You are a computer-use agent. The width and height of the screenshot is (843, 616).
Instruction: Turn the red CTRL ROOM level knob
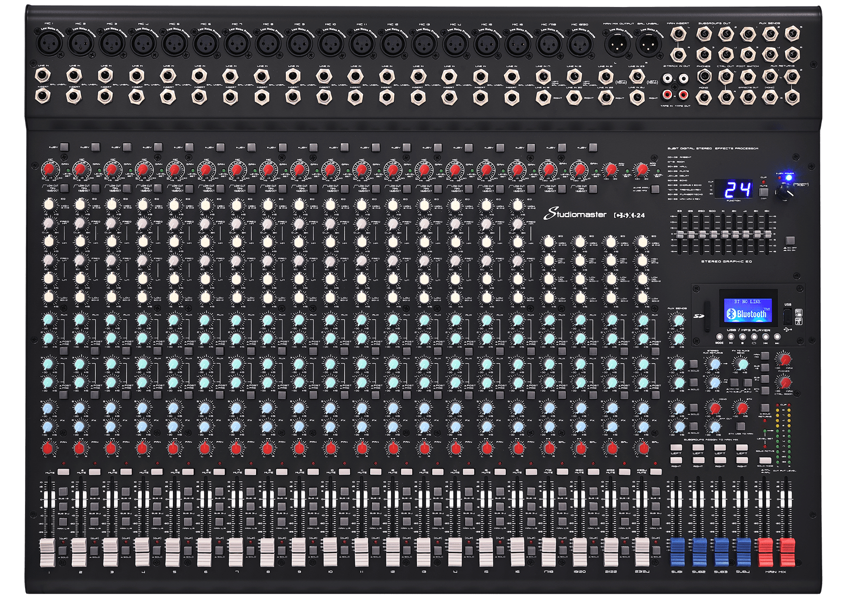(785, 382)
